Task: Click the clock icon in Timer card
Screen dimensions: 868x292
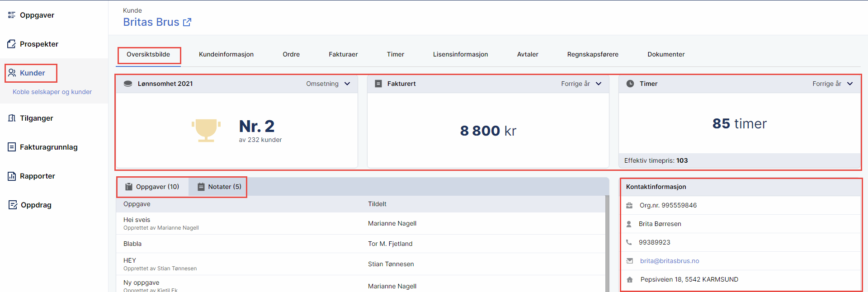Action: click(x=630, y=84)
